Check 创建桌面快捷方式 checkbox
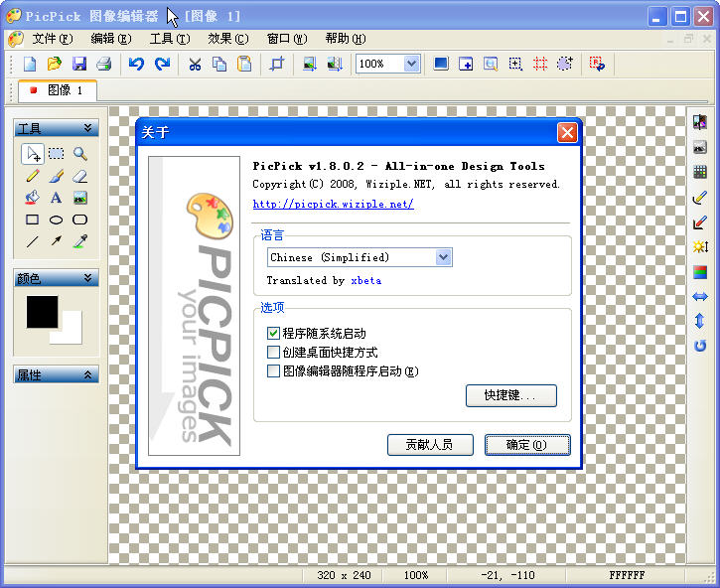The width and height of the screenshot is (720, 588). click(273, 352)
